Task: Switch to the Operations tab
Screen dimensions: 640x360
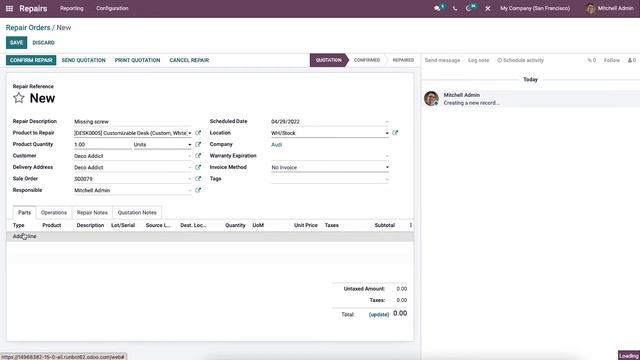Action: [54, 213]
